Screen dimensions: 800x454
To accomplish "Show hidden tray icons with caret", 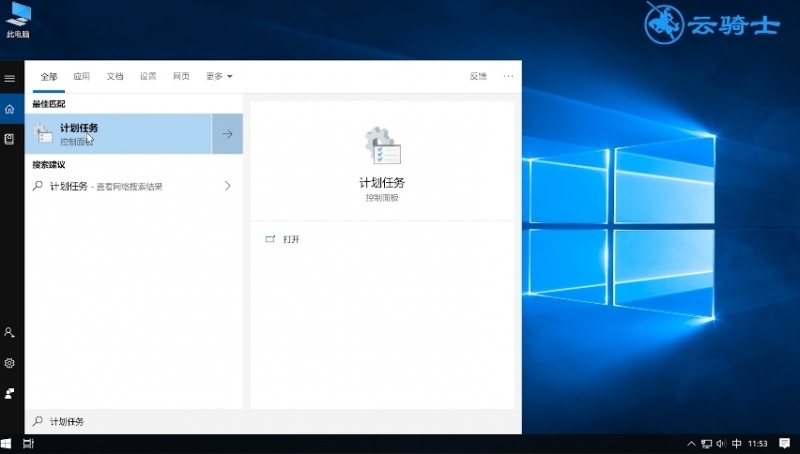I will click(x=691, y=444).
